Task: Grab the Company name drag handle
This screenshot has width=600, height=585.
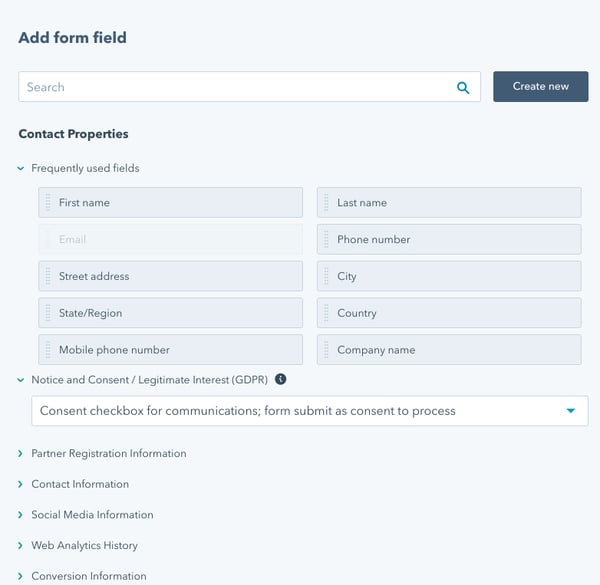Action: (326, 351)
